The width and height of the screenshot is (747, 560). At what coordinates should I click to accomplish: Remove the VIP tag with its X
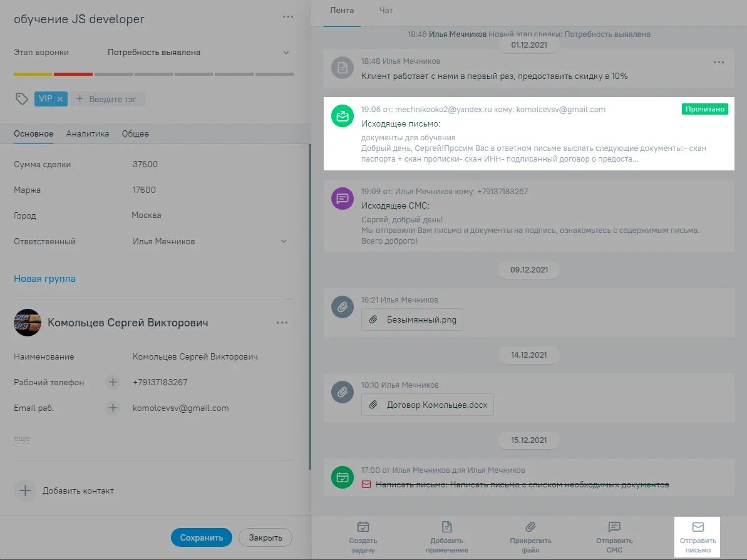60,99
